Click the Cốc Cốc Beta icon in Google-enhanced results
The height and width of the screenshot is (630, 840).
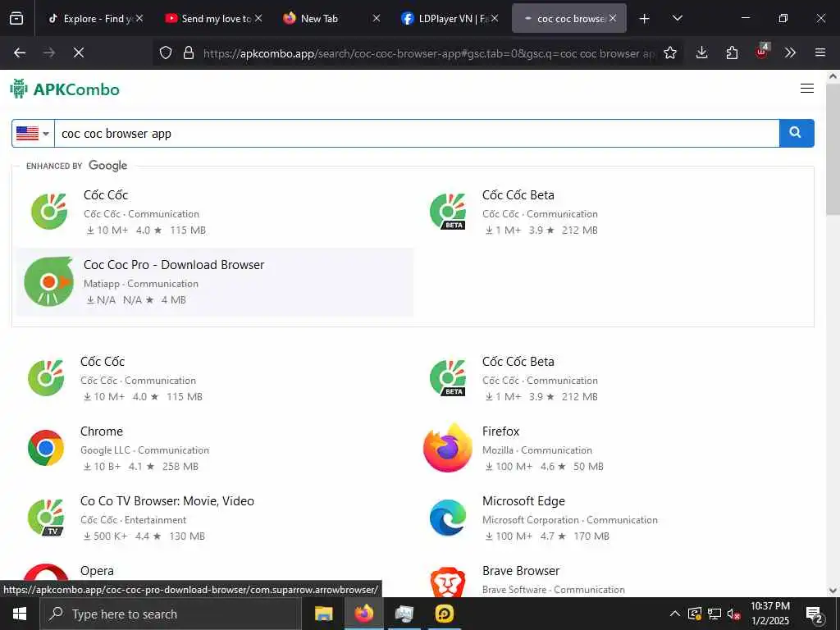click(448, 212)
